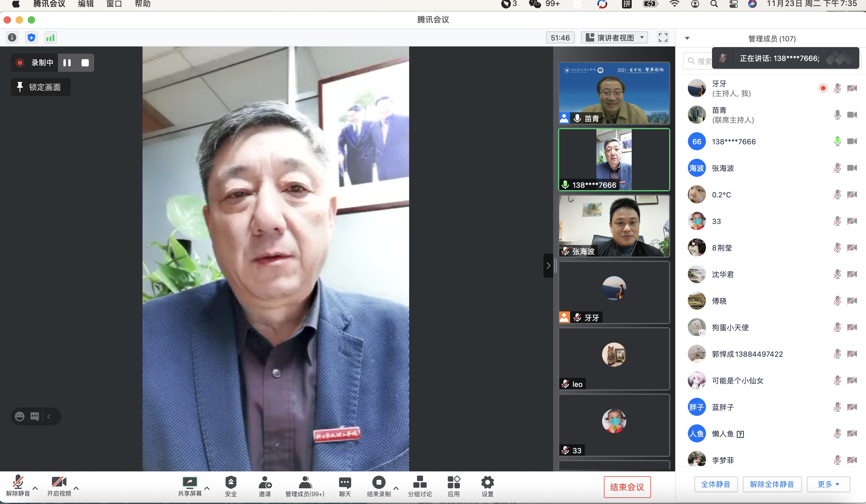
Task: Enter fullscreen with the expand icon
Action: point(662,37)
